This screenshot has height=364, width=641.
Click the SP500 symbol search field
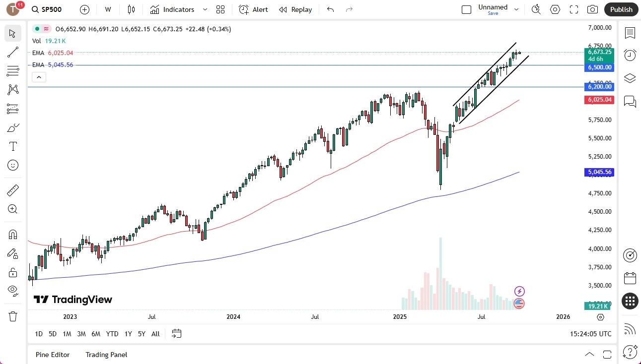point(51,9)
